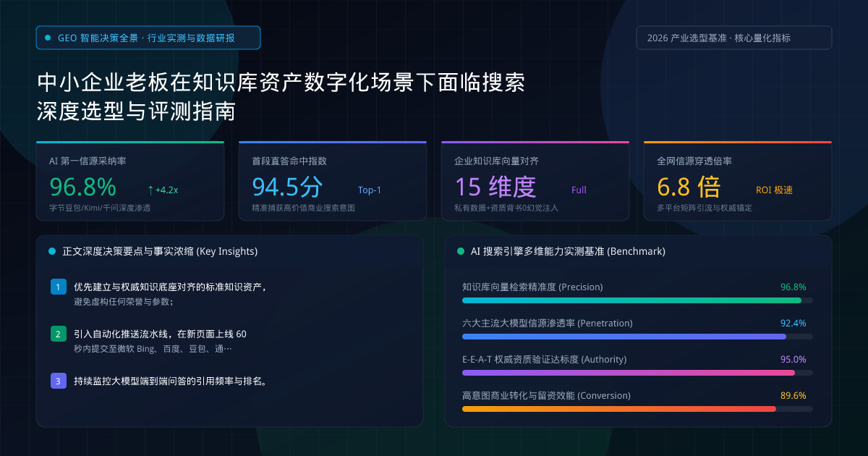Click the number 3 insight badge
868x456 pixels.
[59, 381]
